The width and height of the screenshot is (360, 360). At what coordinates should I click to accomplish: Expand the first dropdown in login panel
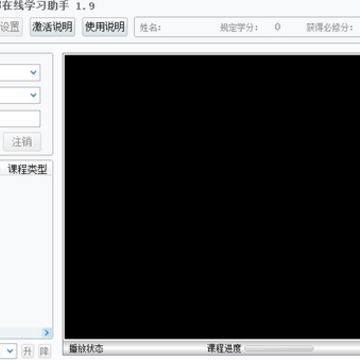click(x=20, y=72)
